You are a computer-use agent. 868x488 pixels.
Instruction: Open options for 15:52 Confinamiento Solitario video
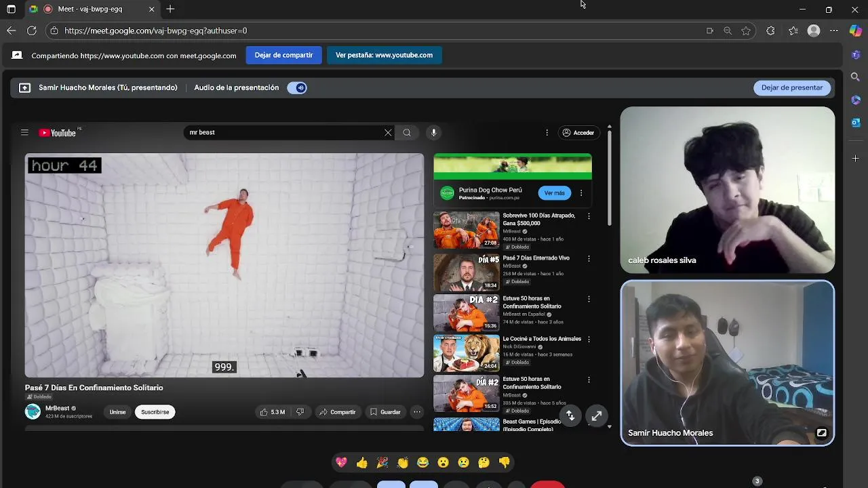[x=589, y=380]
